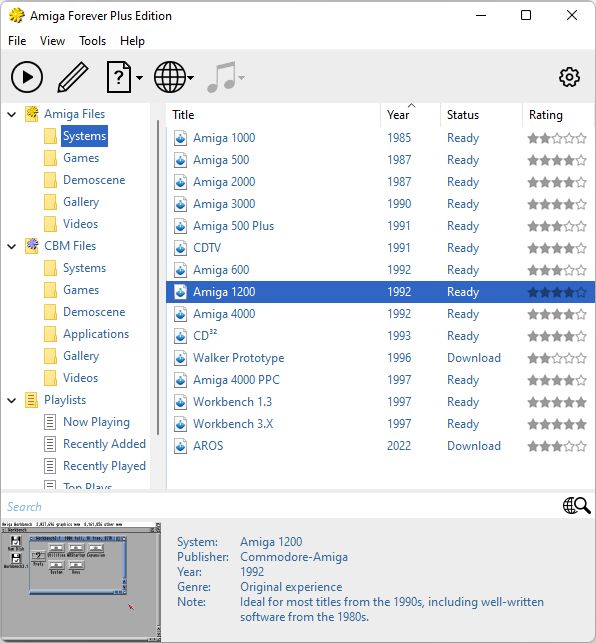Open the File menu
This screenshot has height=643, width=596.
click(x=17, y=41)
